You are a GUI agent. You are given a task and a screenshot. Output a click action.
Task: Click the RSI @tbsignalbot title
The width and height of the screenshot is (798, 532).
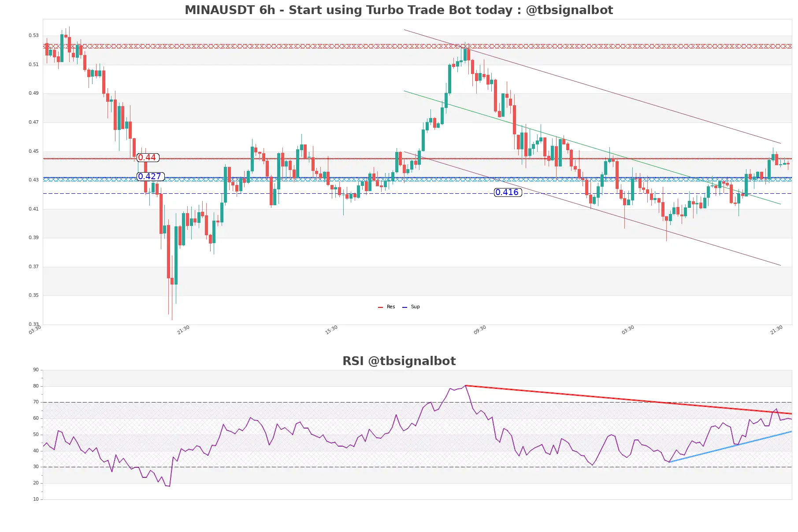pyautogui.click(x=399, y=361)
